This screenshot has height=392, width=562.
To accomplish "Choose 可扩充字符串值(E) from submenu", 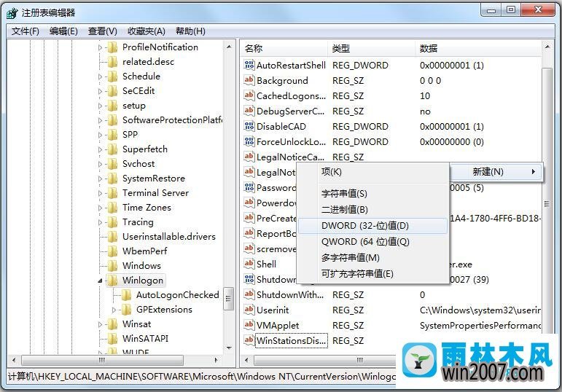I will (372, 274).
